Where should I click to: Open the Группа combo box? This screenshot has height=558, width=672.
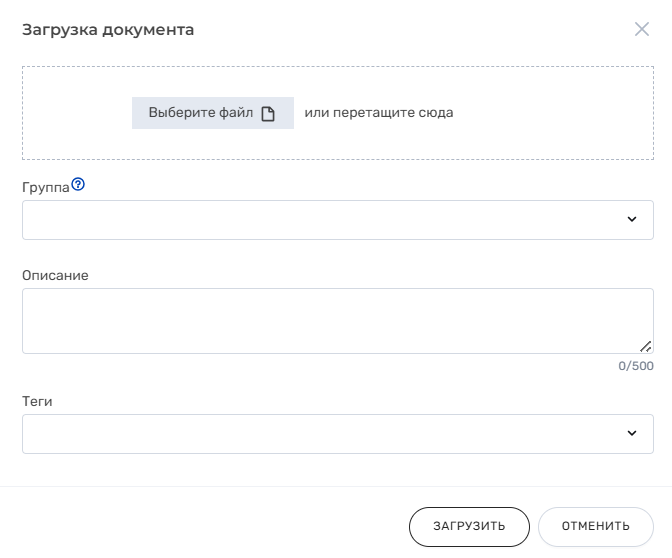point(320,220)
